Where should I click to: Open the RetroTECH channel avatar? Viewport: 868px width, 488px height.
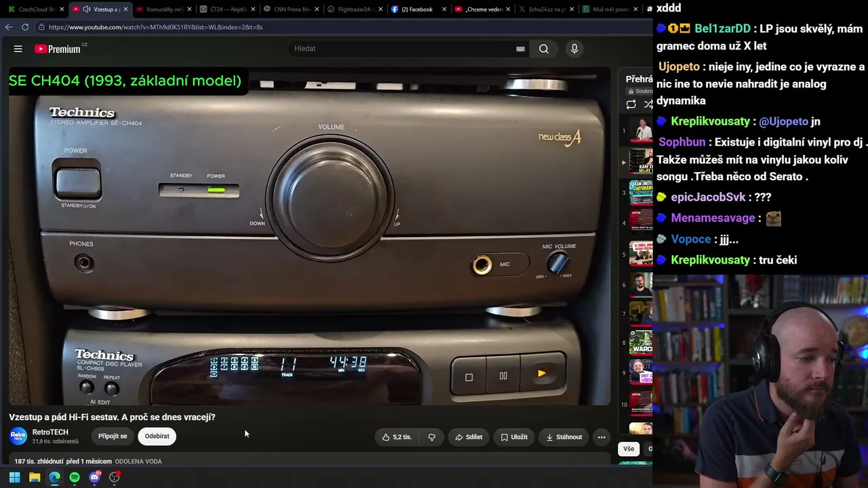18,436
